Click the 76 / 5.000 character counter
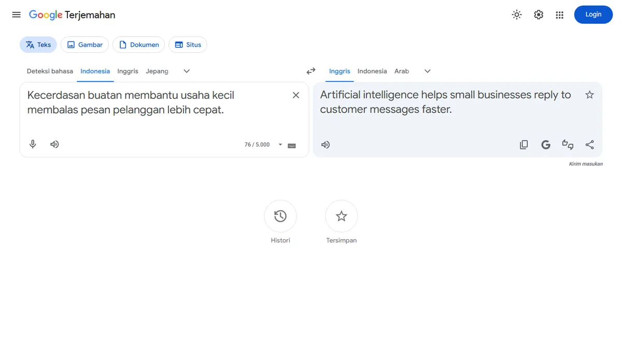 point(257,144)
